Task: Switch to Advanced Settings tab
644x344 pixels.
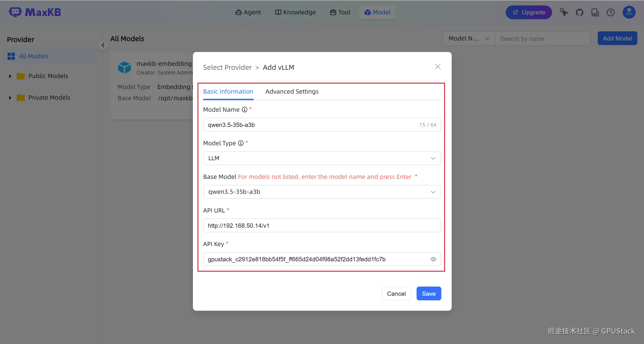Action: (x=292, y=91)
